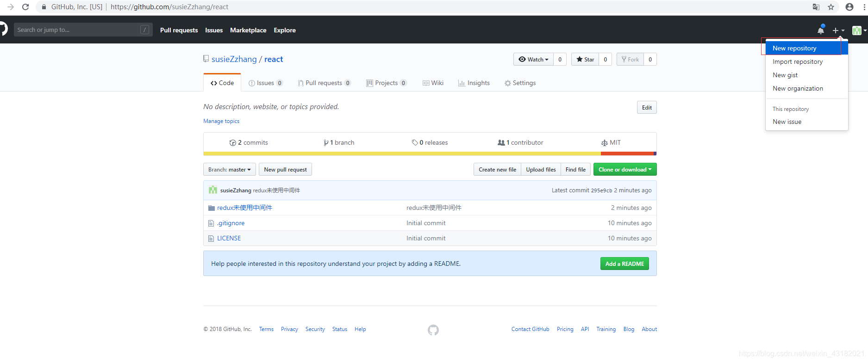Click the LICENSE file icon
The height and width of the screenshot is (362, 868).
pyautogui.click(x=211, y=239)
